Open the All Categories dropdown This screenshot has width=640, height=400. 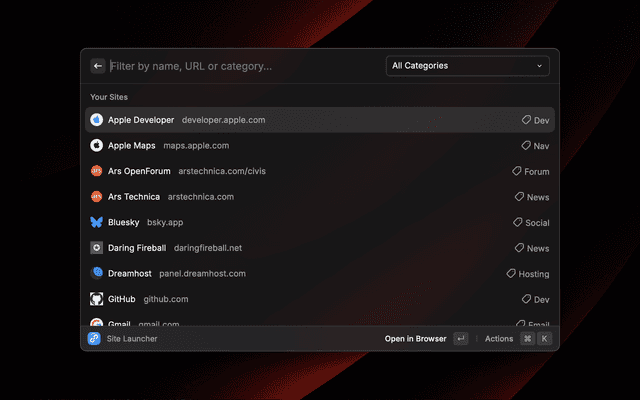click(467, 66)
